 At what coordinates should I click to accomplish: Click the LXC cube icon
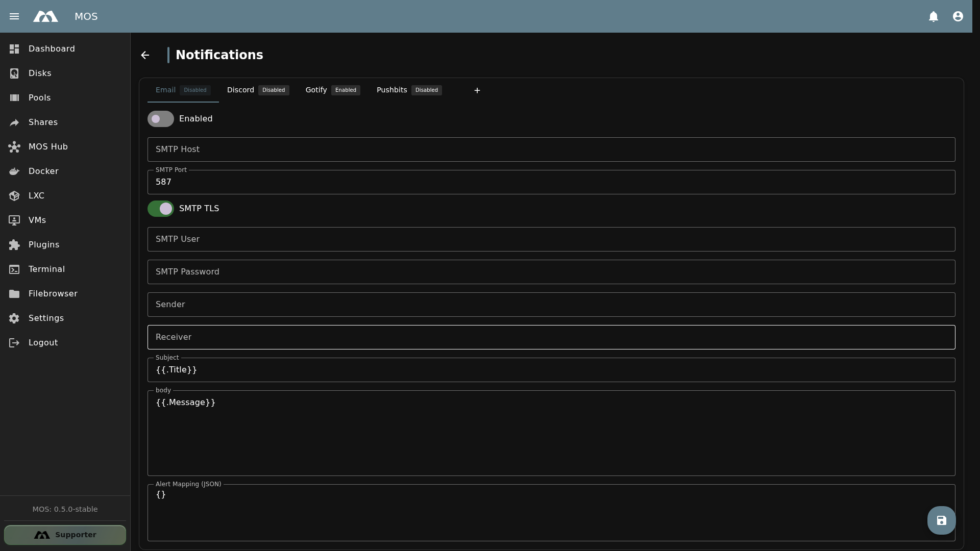(14, 196)
